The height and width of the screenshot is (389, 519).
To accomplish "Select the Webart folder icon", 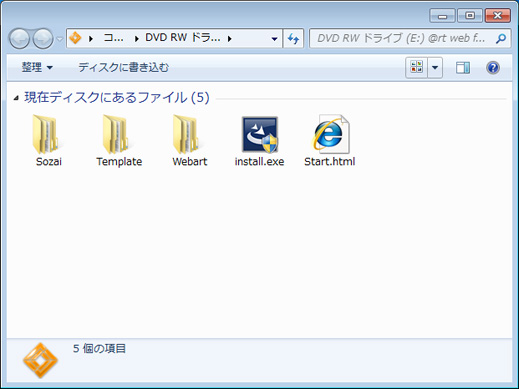I will [x=188, y=134].
